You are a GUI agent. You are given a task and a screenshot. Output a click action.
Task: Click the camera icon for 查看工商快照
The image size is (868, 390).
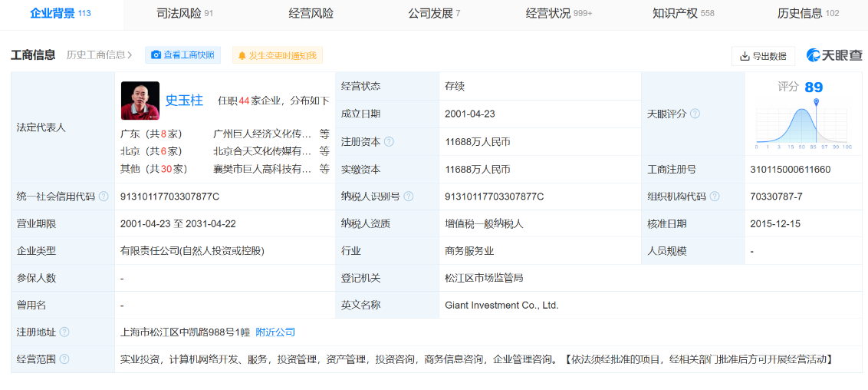tap(156, 55)
